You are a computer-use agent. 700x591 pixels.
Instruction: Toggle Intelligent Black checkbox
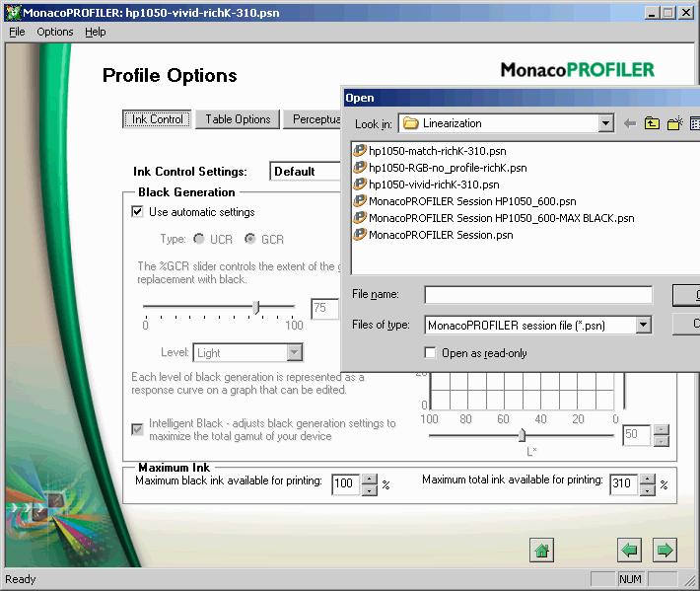click(137, 430)
